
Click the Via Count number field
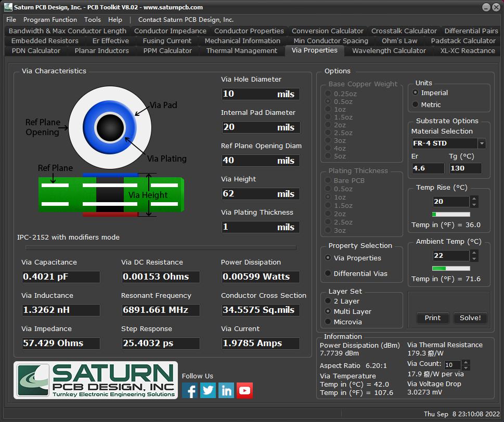[x=453, y=365]
